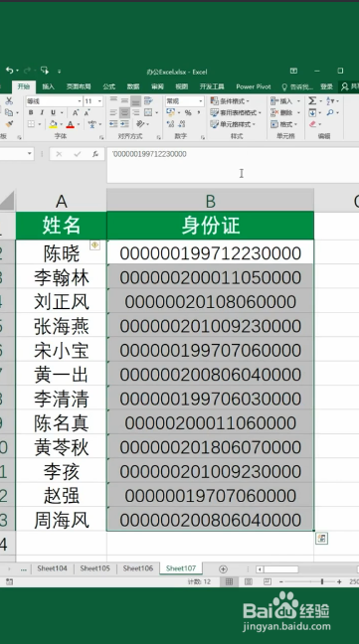
Task: Click horizontal scrollbar left arrow
Action: click(260, 569)
